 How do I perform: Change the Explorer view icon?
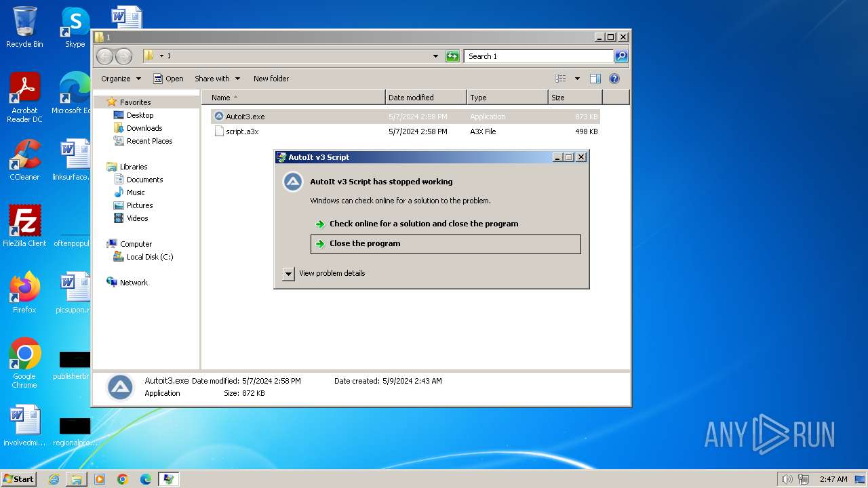coord(561,79)
